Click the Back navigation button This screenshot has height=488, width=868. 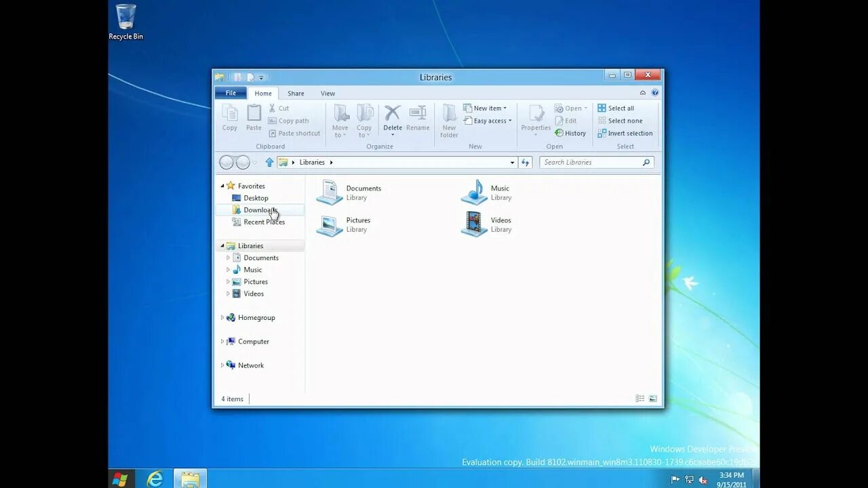point(226,162)
